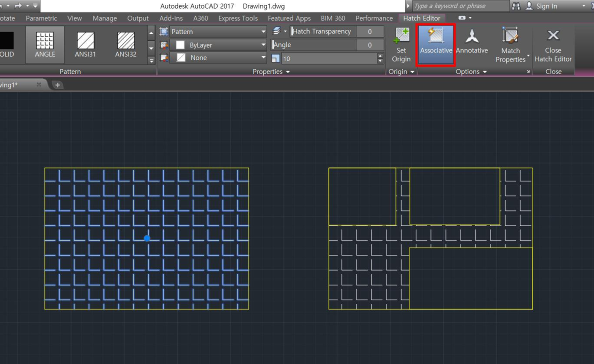Open Hatch Settings via the Options corner arrow

[x=528, y=72]
